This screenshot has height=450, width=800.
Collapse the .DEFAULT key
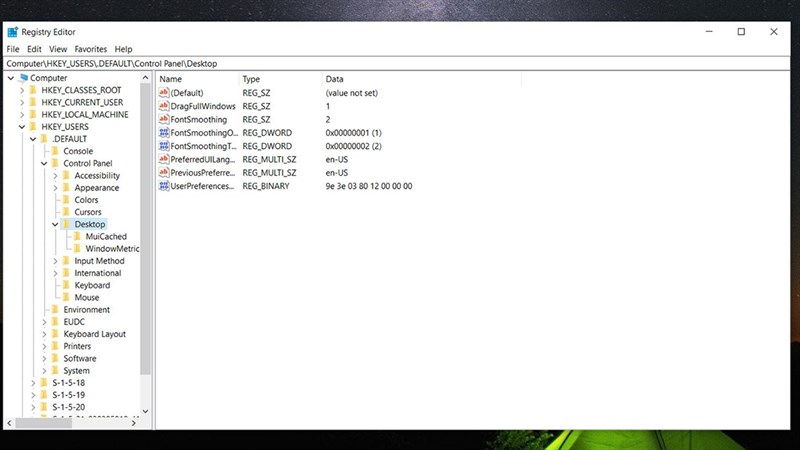(x=33, y=139)
